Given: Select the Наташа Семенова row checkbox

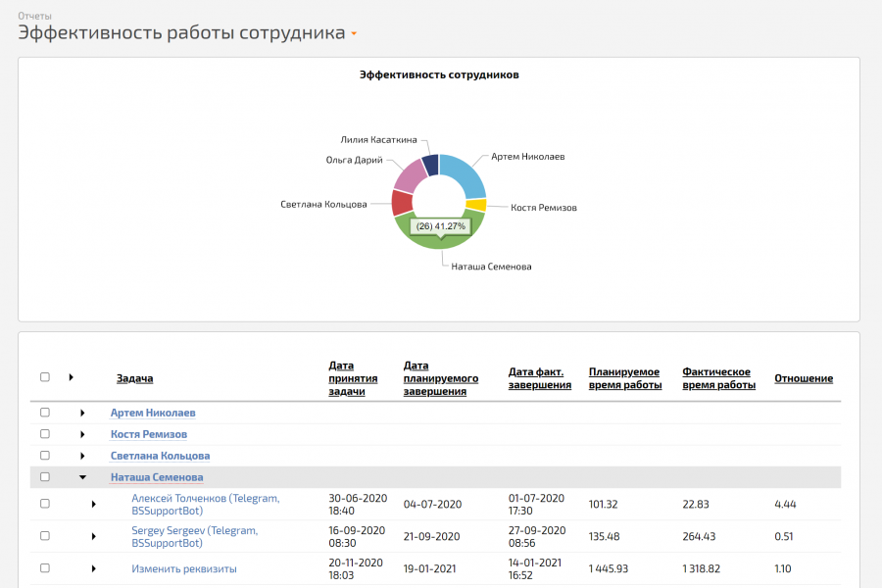Looking at the screenshot, I should [x=45, y=477].
